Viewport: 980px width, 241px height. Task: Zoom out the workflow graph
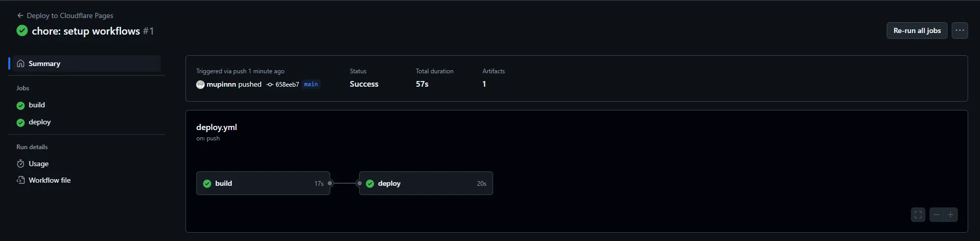pos(937,215)
